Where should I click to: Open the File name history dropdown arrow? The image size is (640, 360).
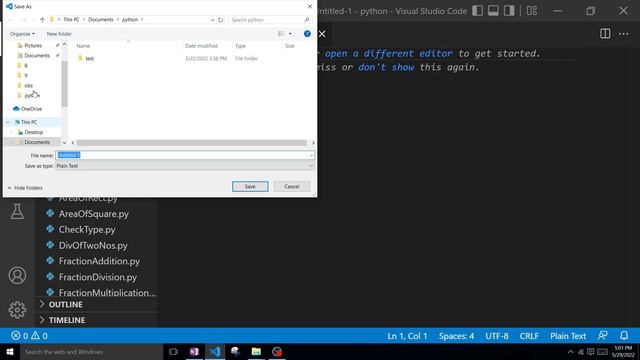tap(311, 155)
